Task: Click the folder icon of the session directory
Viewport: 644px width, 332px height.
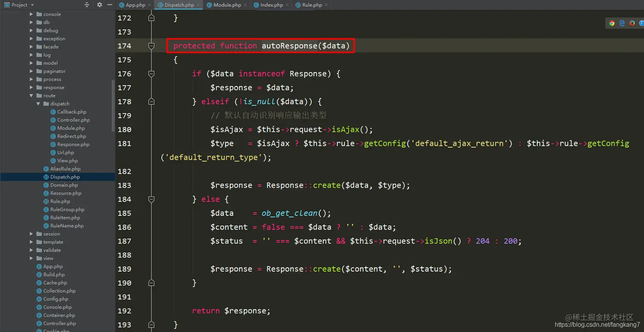Action: (x=39, y=234)
